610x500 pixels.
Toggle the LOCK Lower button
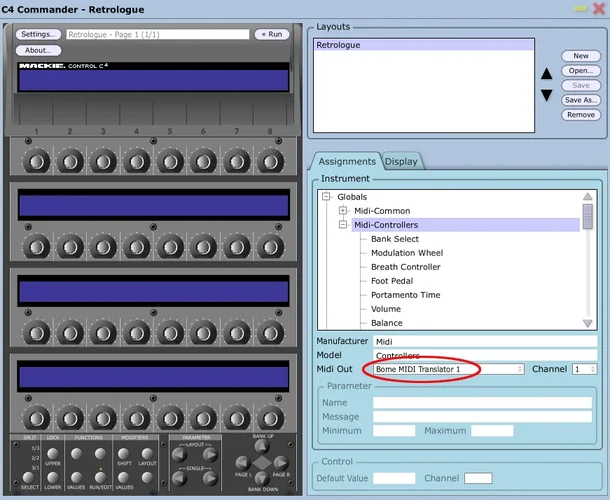53,477
